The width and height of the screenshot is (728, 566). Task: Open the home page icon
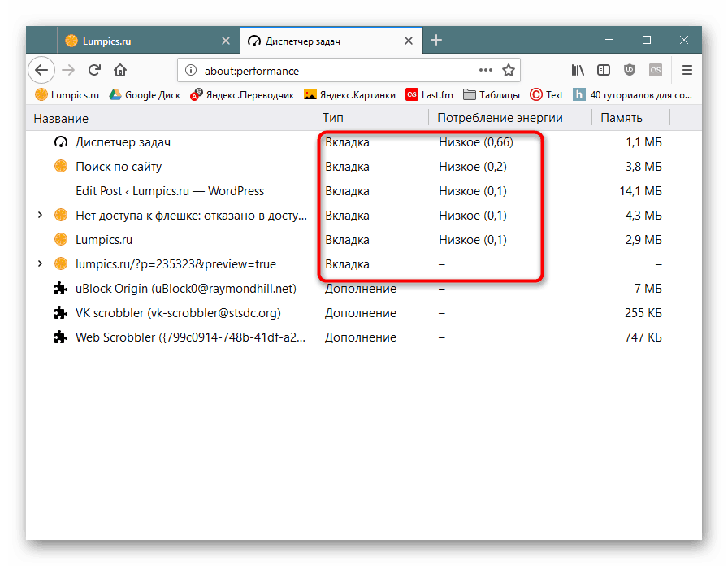point(120,70)
